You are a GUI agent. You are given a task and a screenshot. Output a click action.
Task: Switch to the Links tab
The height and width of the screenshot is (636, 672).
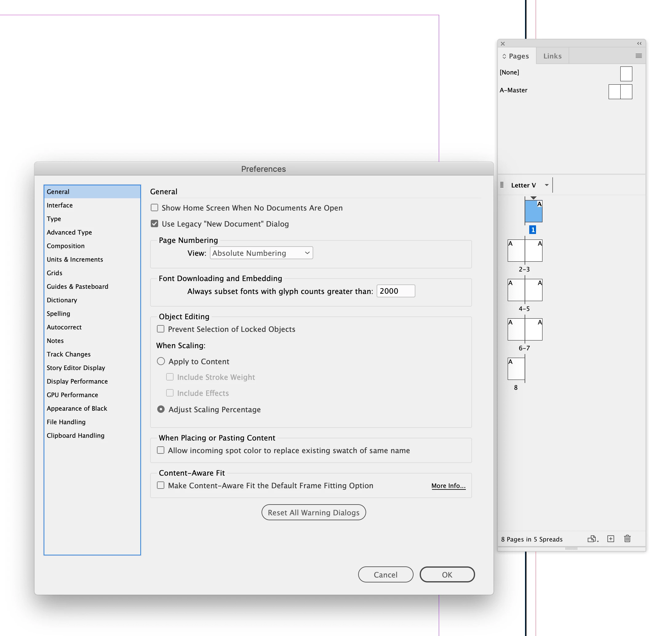coord(552,56)
